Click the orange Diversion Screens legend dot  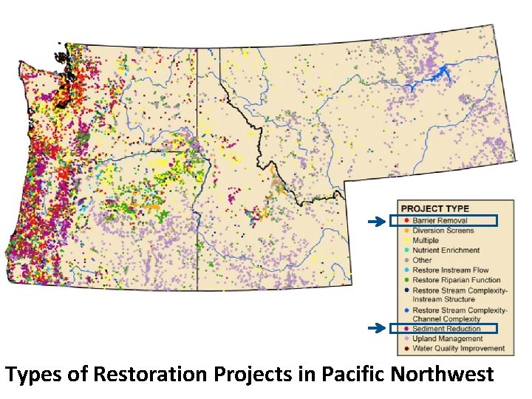pyautogui.click(x=407, y=231)
